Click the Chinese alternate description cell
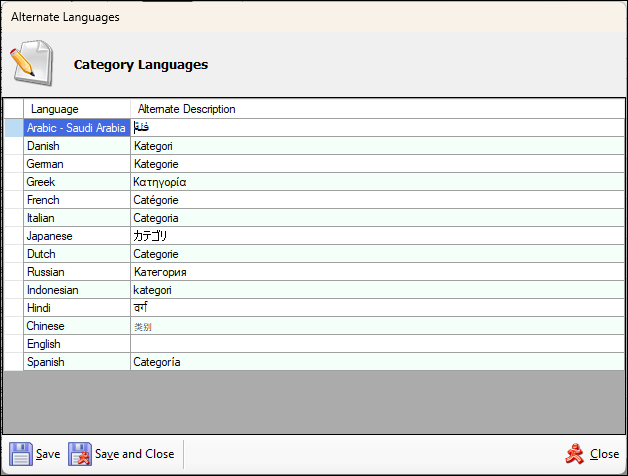 (x=377, y=326)
